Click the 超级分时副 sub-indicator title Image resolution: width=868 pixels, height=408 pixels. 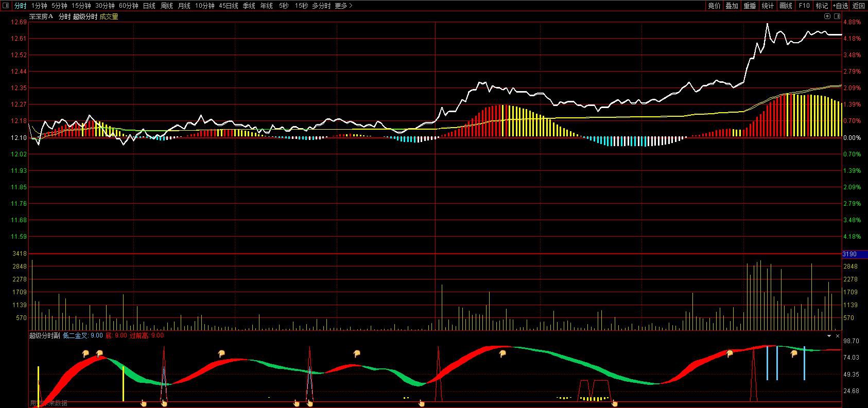[x=45, y=335]
